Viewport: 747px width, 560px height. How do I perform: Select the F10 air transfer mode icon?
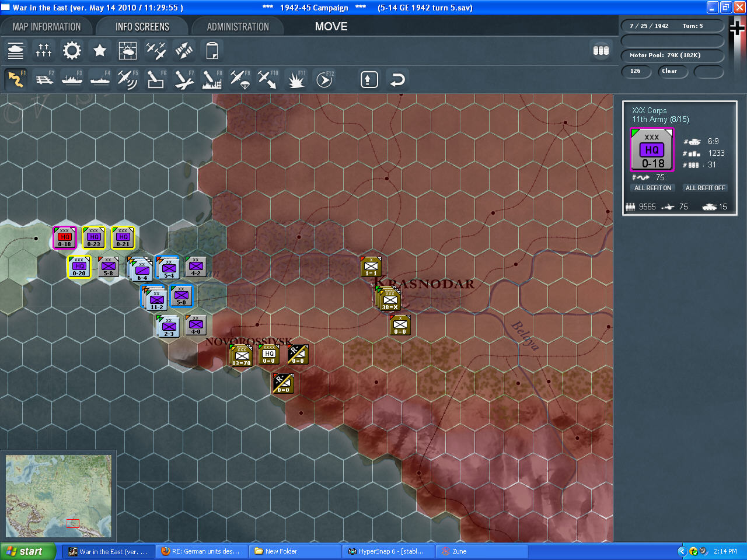(x=268, y=79)
